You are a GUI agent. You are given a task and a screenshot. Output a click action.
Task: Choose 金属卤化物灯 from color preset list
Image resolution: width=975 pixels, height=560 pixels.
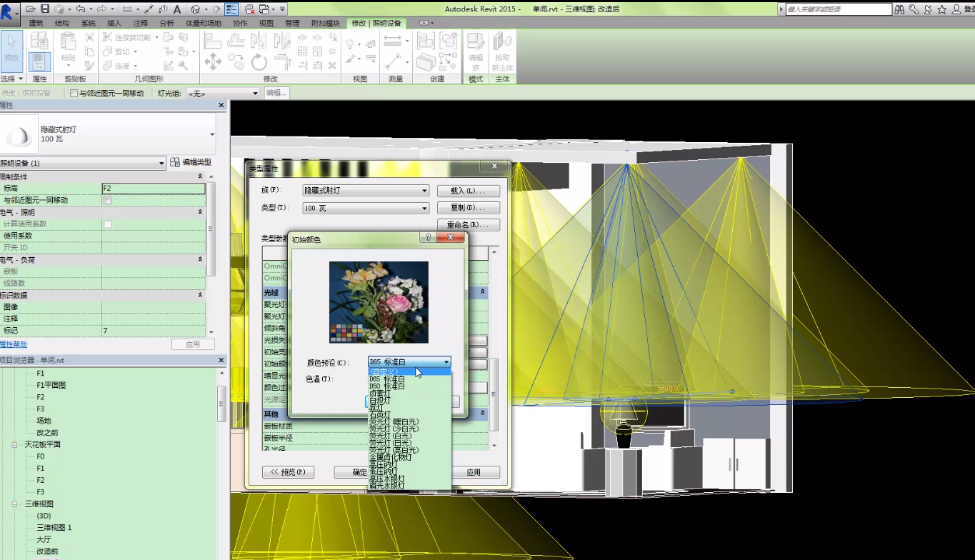coord(409,457)
